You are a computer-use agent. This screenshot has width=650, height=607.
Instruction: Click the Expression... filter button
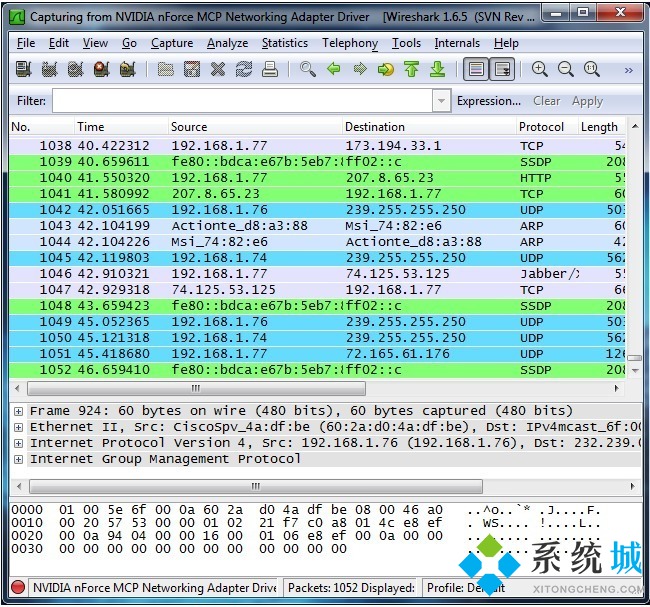point(489,101)
